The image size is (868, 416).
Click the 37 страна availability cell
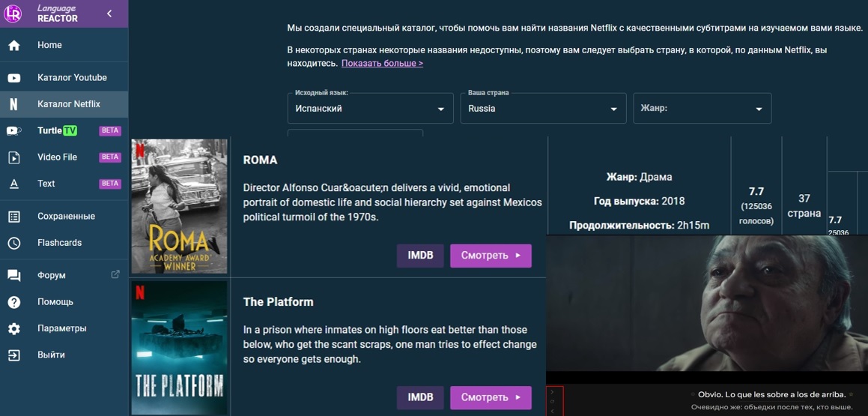804,206
